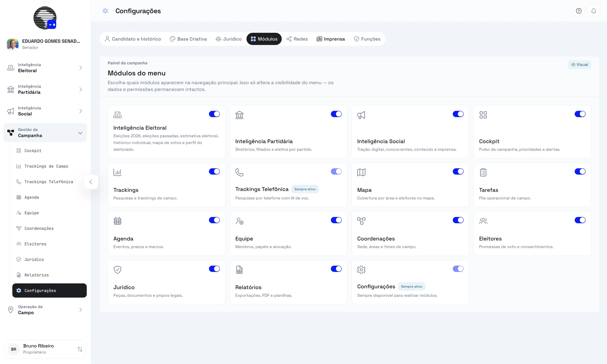Click the Equipe icon in sidebar
Screen dimensions: 607x364
(x=19, y=213)
